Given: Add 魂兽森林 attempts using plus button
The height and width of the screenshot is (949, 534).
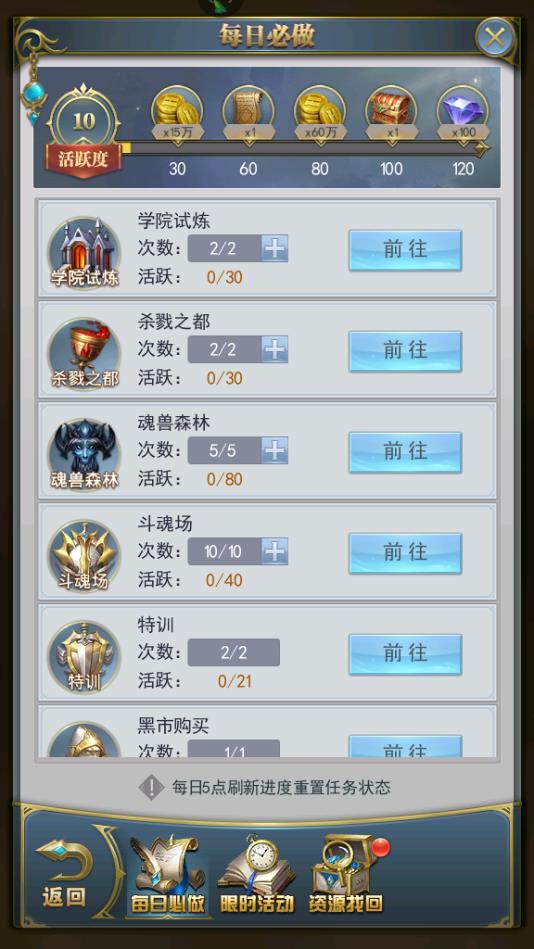Looking at the screenshot, I should pyautogui.click(x=275, y=450).
